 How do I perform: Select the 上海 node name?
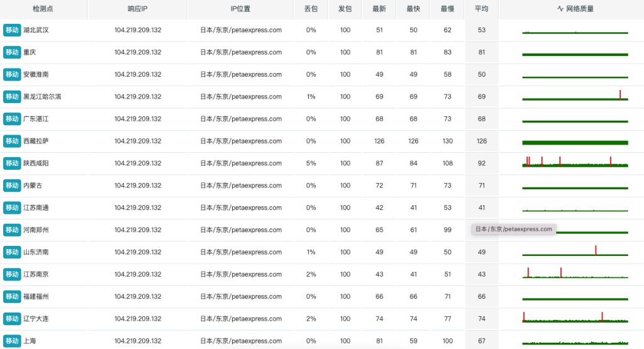tap(30, 340)
